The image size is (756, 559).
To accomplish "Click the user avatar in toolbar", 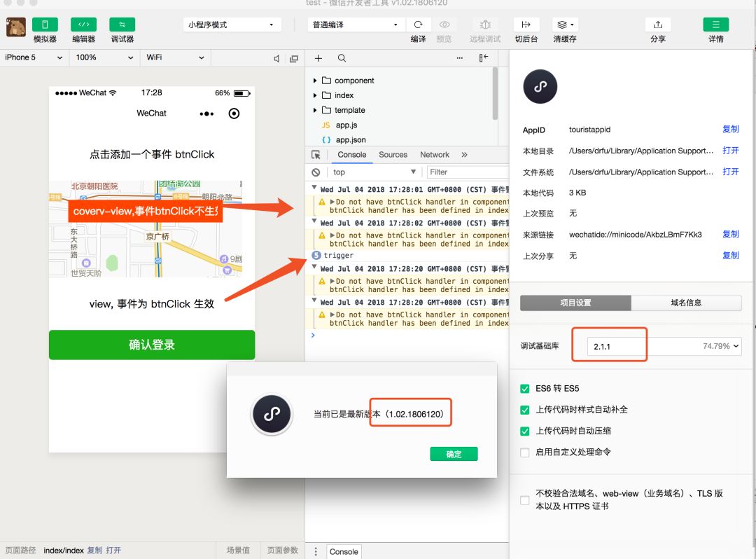I will (x=16, y=27).
